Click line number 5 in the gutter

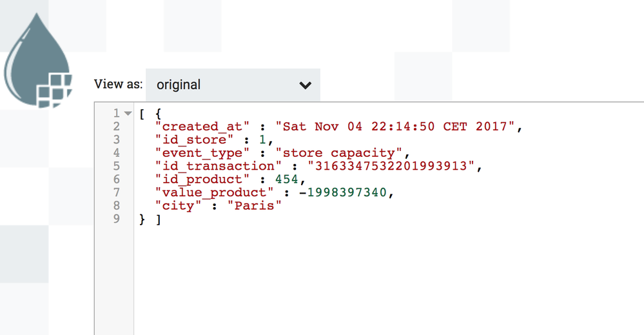coord(116,166)
